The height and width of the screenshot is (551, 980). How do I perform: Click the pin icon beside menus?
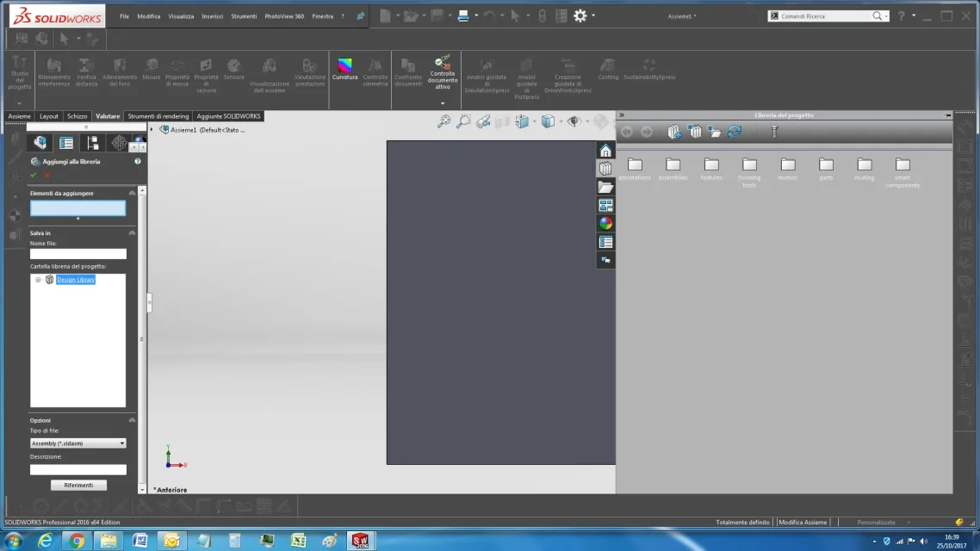(x=361, y=16)
